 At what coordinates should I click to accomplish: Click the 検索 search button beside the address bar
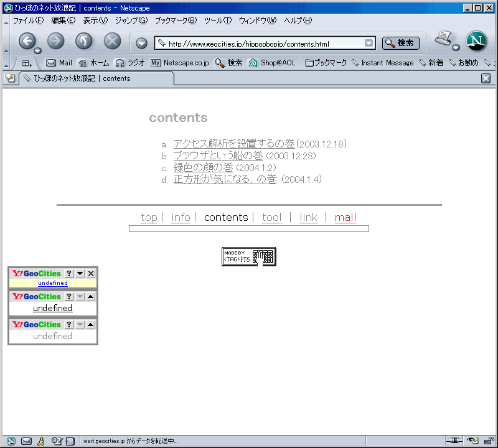(400, 43)
